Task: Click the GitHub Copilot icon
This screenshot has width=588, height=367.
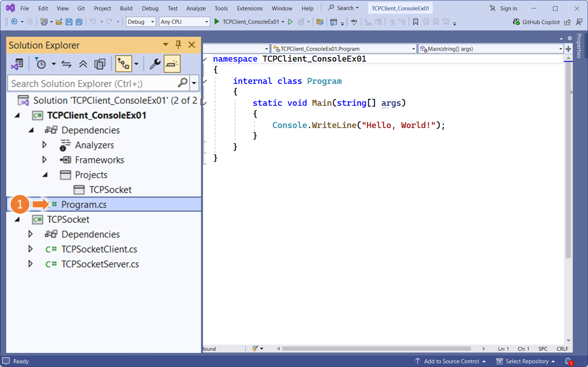Action: (x=516, y=22)
